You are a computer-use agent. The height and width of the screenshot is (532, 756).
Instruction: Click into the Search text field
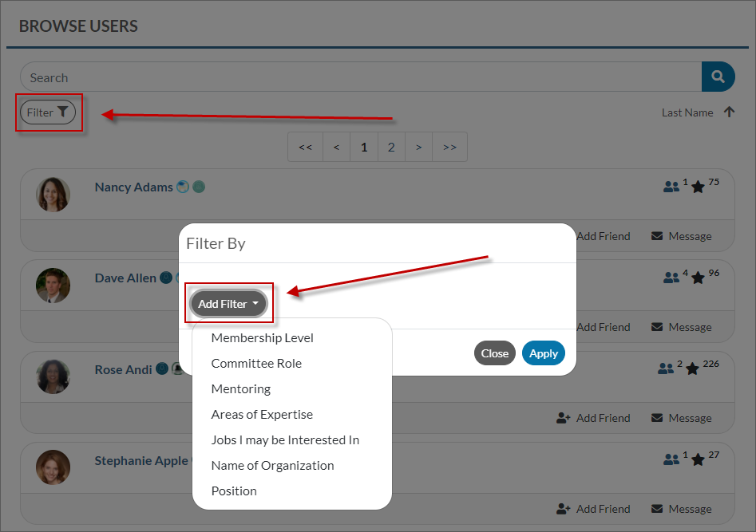click(x=359, y=77)
